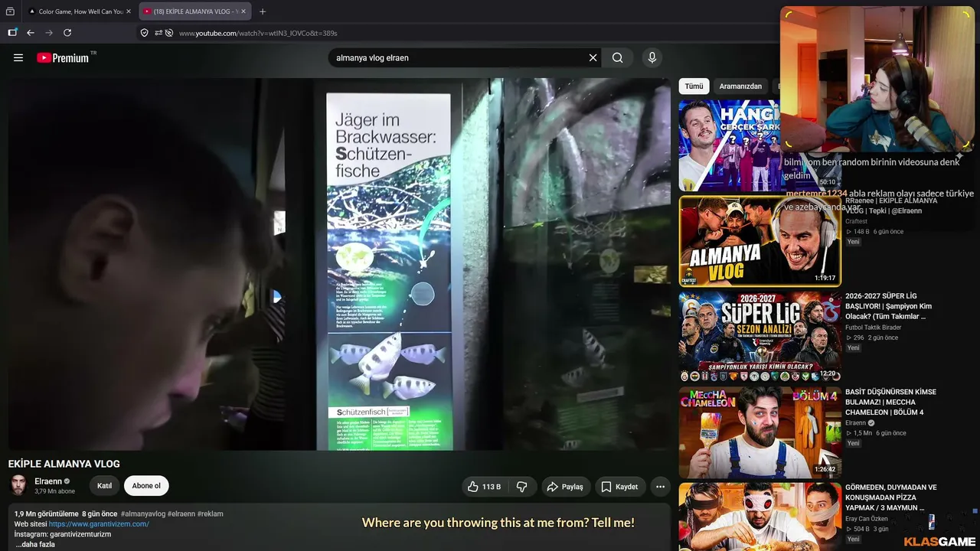Select the Aramanızdan filter chip
Viewport: 980px width, 551px height.
click(x=740, y=86)
